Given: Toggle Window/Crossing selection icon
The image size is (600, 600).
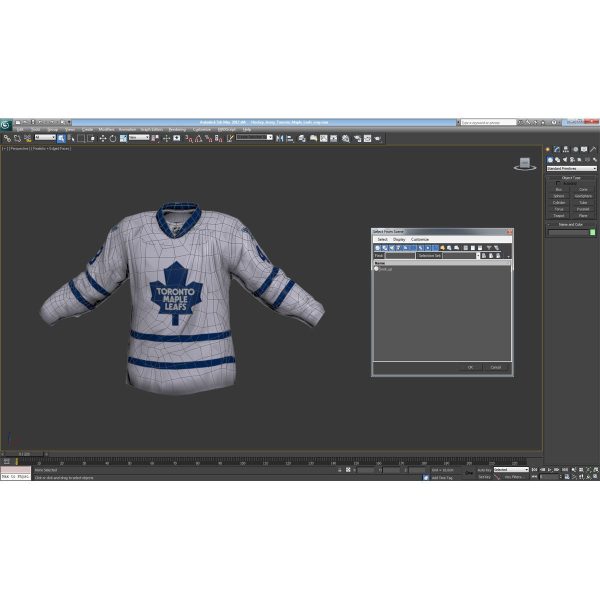Looking at the screenshot, I should tap(91, 139).
